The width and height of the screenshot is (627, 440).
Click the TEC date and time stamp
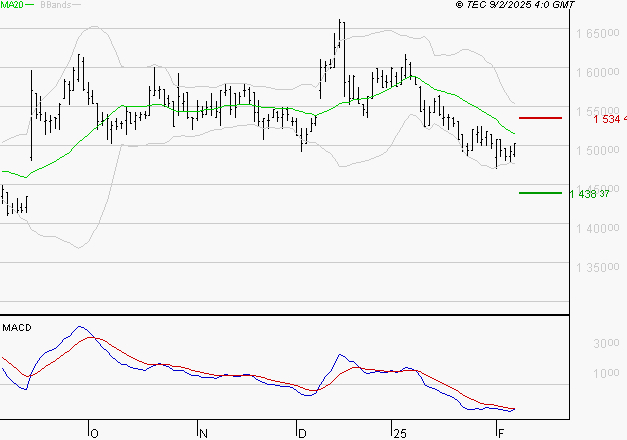tap(515, 5)
